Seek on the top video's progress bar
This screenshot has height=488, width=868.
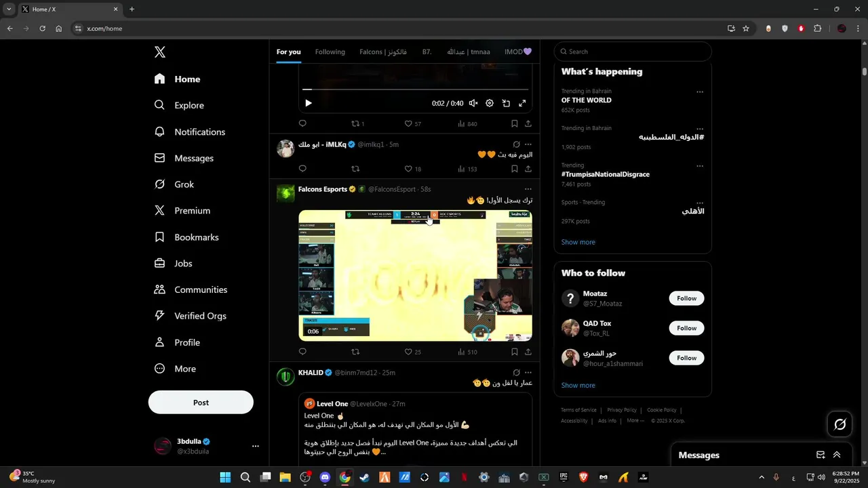tap(415, 89)
